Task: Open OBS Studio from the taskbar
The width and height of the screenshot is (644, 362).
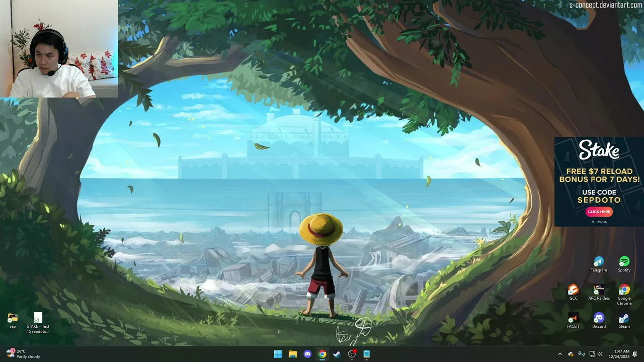Action: point(352,354)
